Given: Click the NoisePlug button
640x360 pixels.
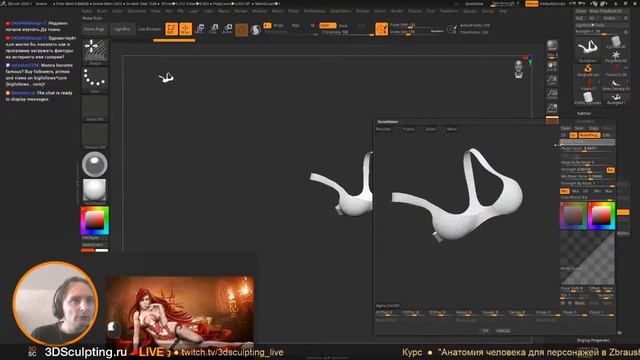Looking at the screenshot, I should [589, 135].
